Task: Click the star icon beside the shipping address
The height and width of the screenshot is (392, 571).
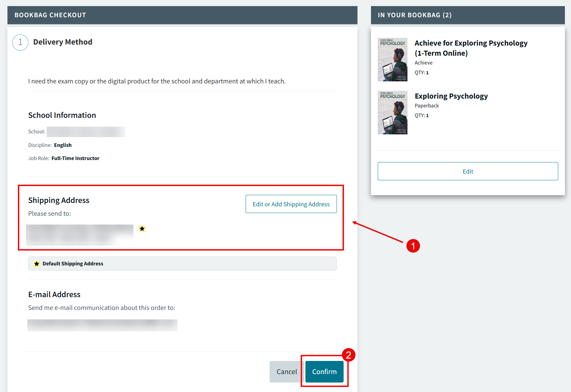Action: coord(142,229)
